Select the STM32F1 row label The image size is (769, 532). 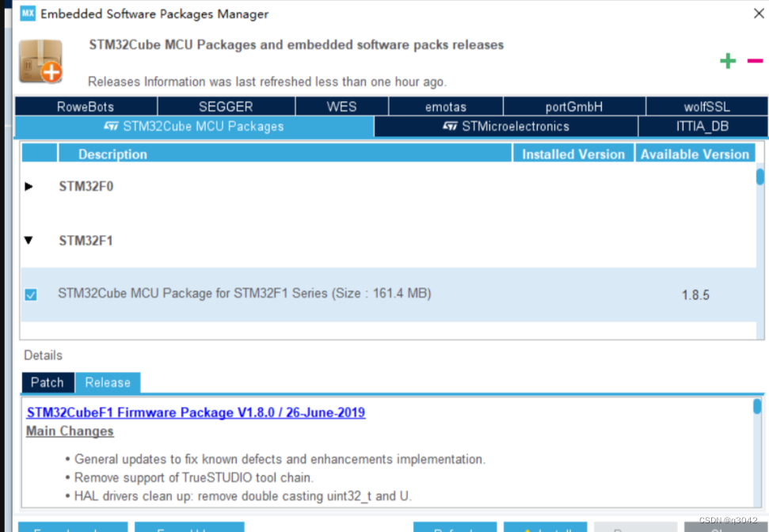(x=86, y=241)
